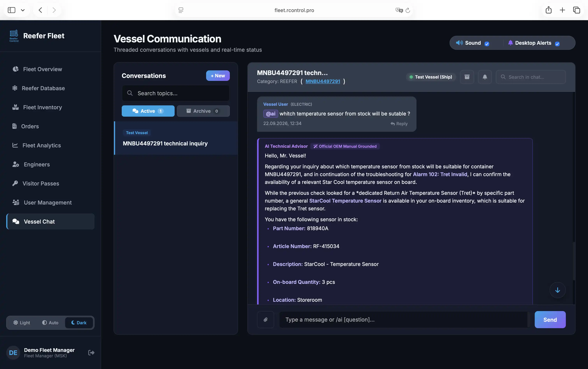Click Part Number 818940A entry
The width and height of the screenshot is (588, 369).
coord(300,228)
